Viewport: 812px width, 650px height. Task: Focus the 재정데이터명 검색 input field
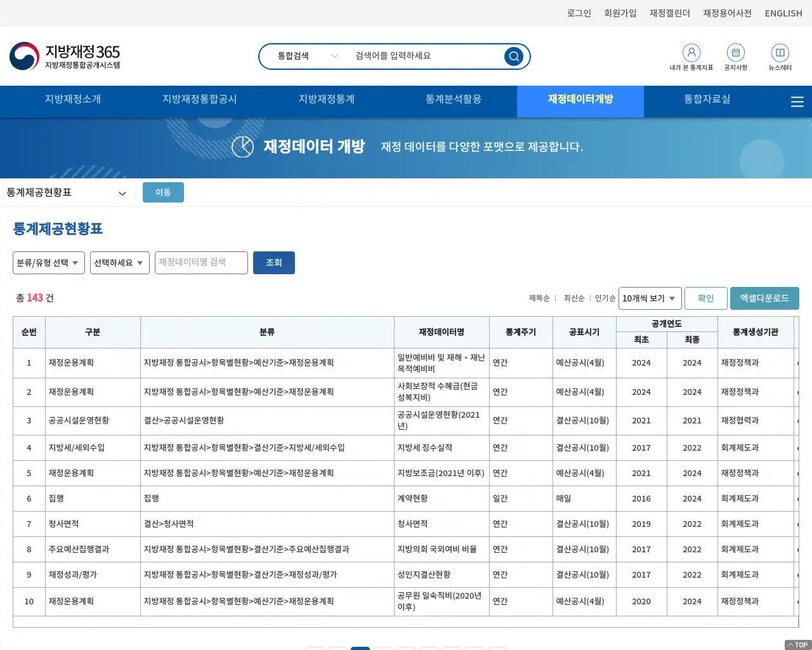click(201, 263)
